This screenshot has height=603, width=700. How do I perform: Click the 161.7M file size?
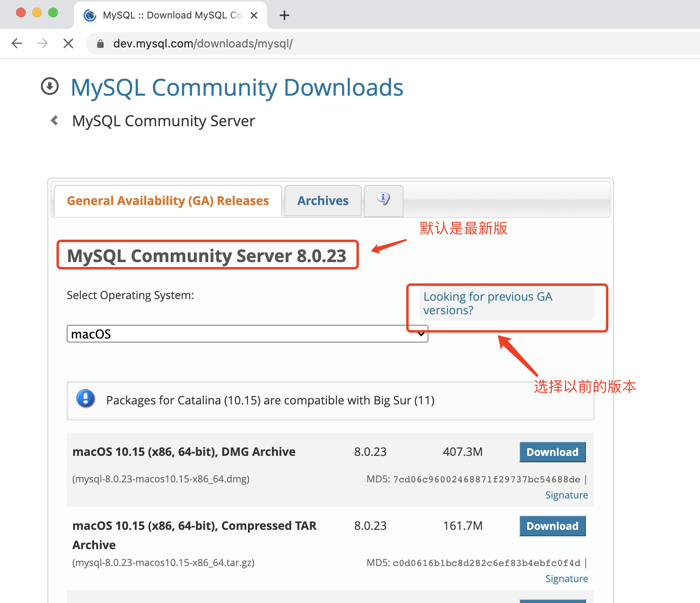pos(463,526)
